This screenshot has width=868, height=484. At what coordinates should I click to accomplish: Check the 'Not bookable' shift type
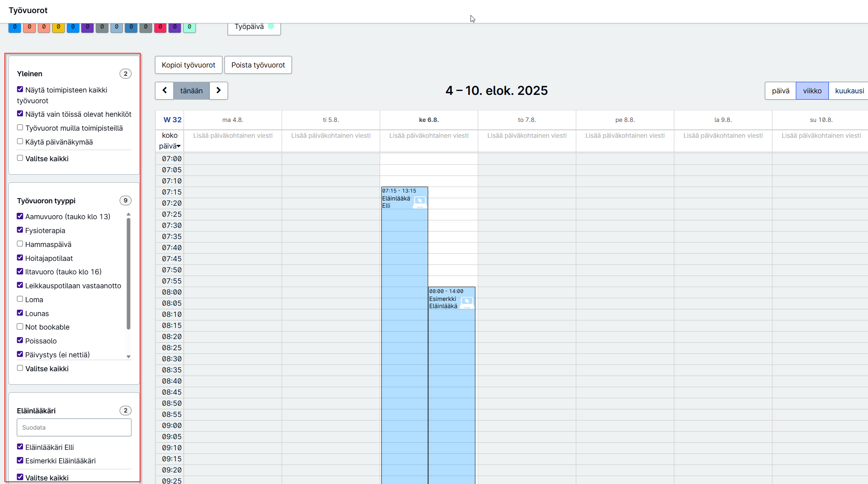[x=20, y=326]
